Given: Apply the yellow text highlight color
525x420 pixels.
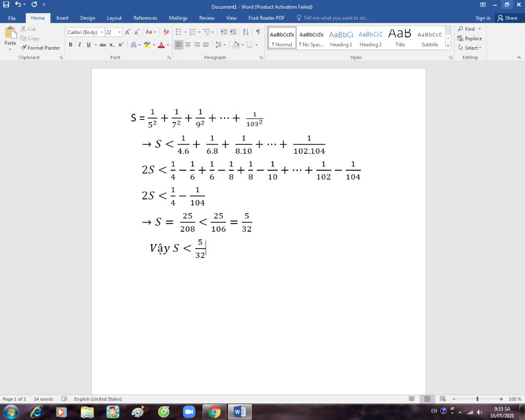Looking at the screenshot, I should coord(147,45).
